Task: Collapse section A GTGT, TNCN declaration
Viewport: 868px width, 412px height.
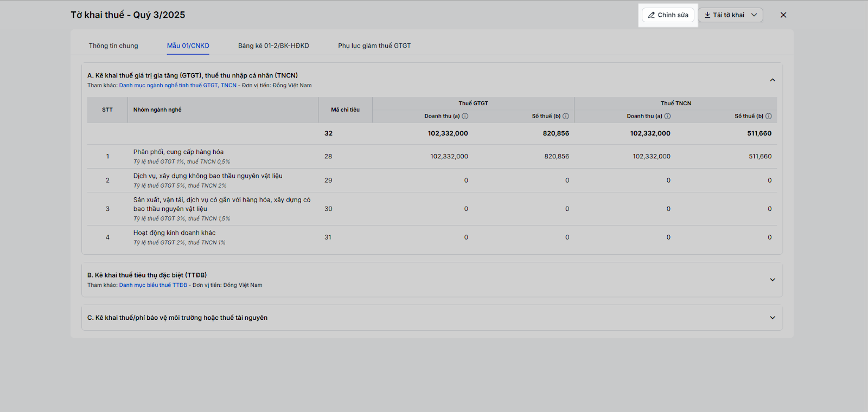Action: point(773,80)
